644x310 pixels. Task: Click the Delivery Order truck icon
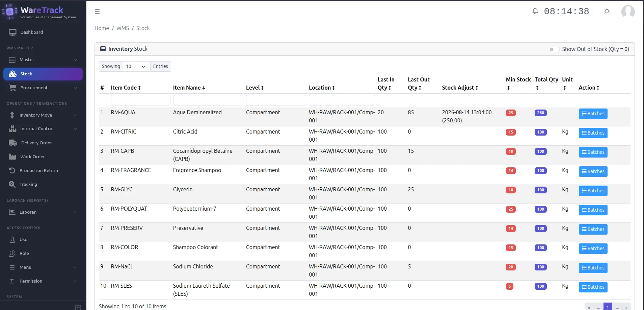13,143
